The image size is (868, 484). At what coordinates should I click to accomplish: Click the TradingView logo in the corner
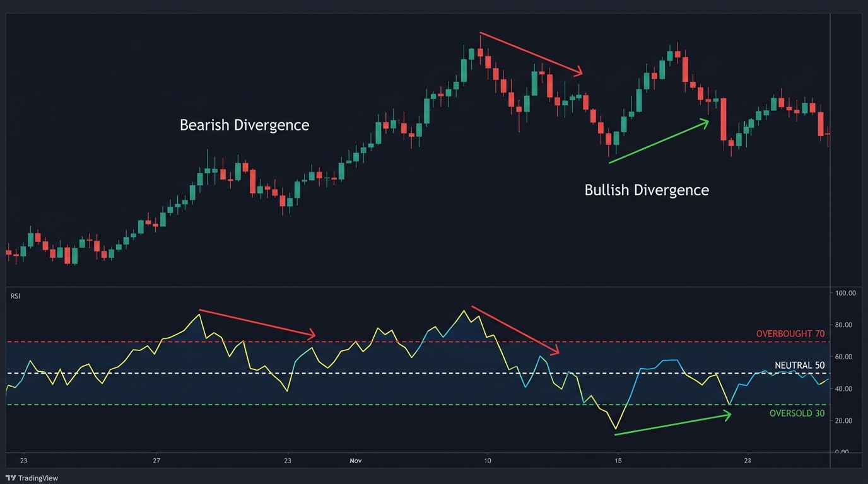[32, 478]
